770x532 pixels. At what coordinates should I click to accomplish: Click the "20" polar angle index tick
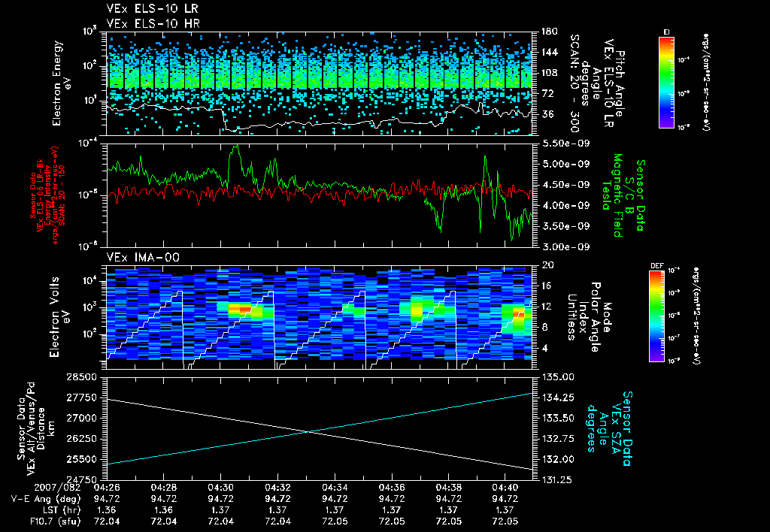[547, 265]
